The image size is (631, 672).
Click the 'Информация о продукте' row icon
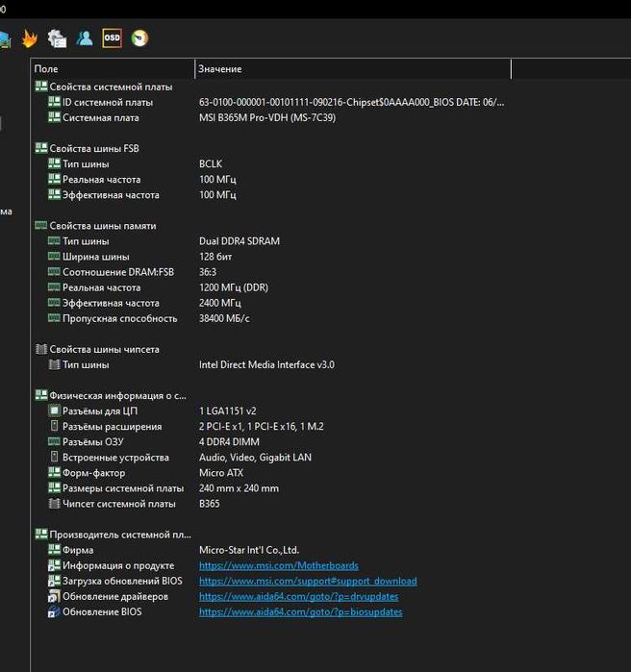pyautogui.click(x=54, y=565)
